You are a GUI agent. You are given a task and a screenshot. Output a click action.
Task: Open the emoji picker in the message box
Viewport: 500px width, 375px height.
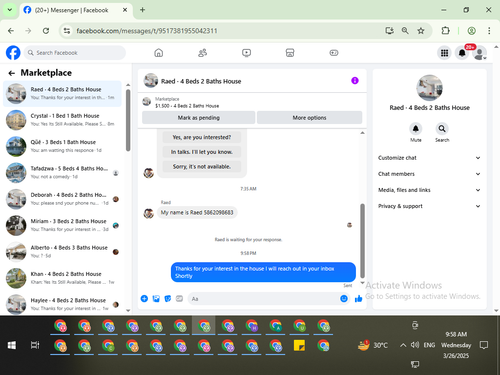(344, 299)
